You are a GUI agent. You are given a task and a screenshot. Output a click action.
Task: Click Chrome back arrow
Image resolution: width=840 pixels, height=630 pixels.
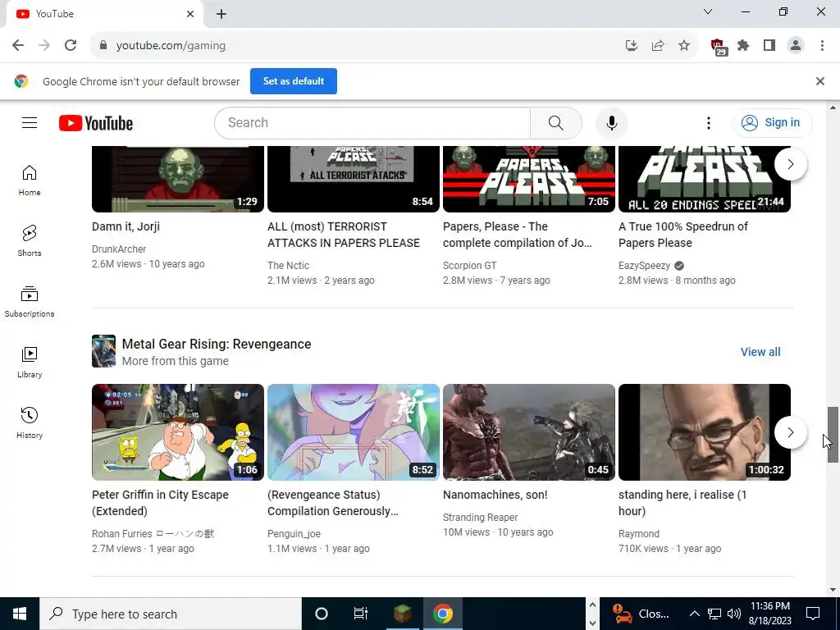click(x=18, y=46)
